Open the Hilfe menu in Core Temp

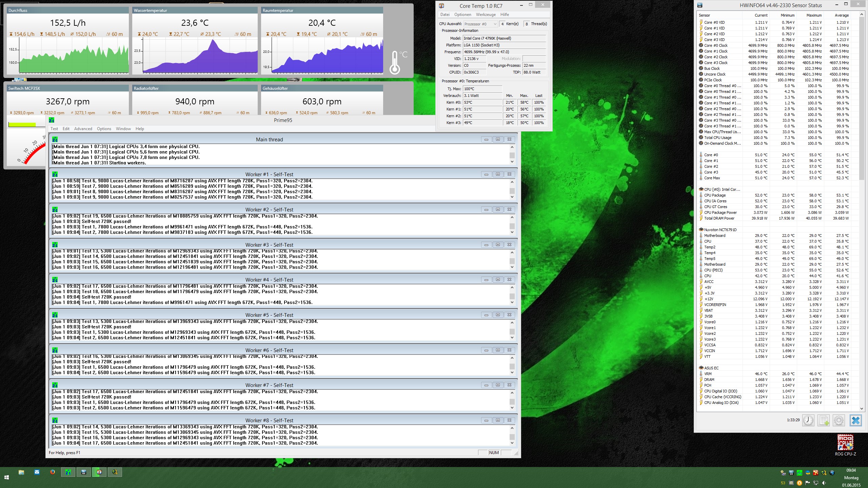[x=505, y=15]
